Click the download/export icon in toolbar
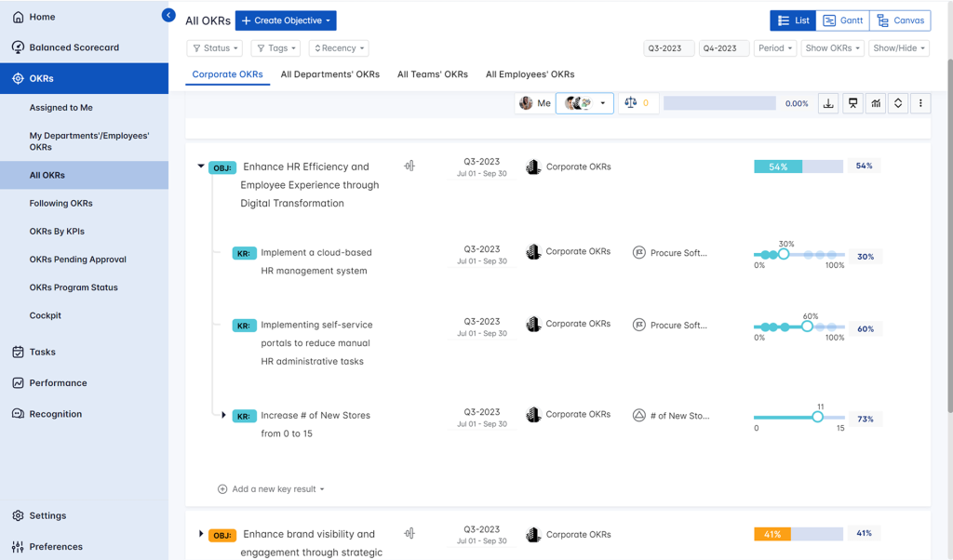953x560 pixels. point(828,103)
